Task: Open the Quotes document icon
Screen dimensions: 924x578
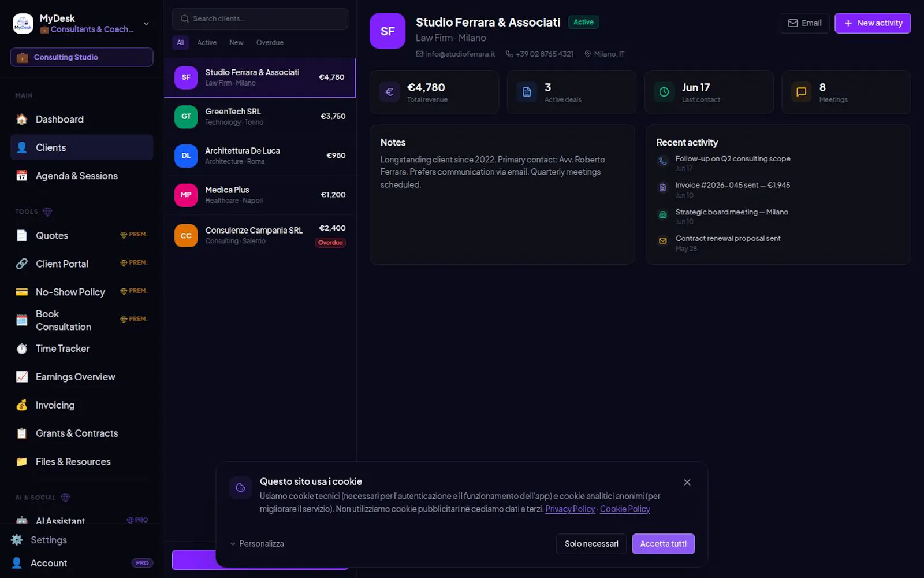Action: pyautogui.click(x=22, y=235)
